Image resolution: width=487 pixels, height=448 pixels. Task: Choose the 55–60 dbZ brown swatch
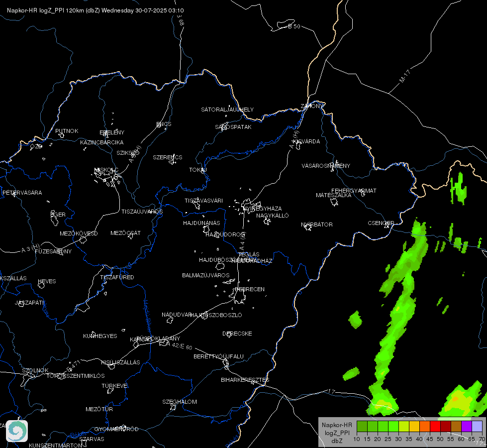coord(456,426)
